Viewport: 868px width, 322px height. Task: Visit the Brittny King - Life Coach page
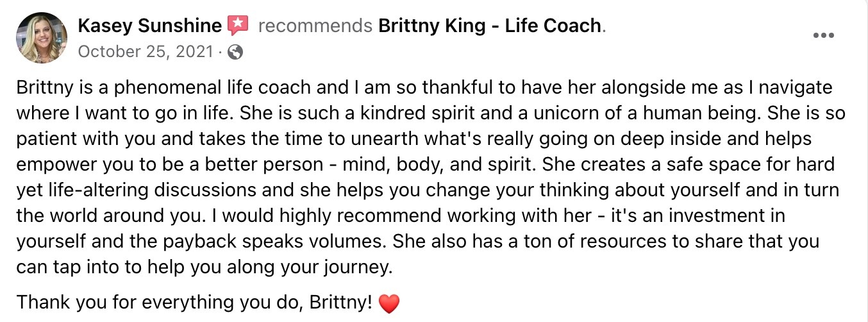click(x=490, y=26)
